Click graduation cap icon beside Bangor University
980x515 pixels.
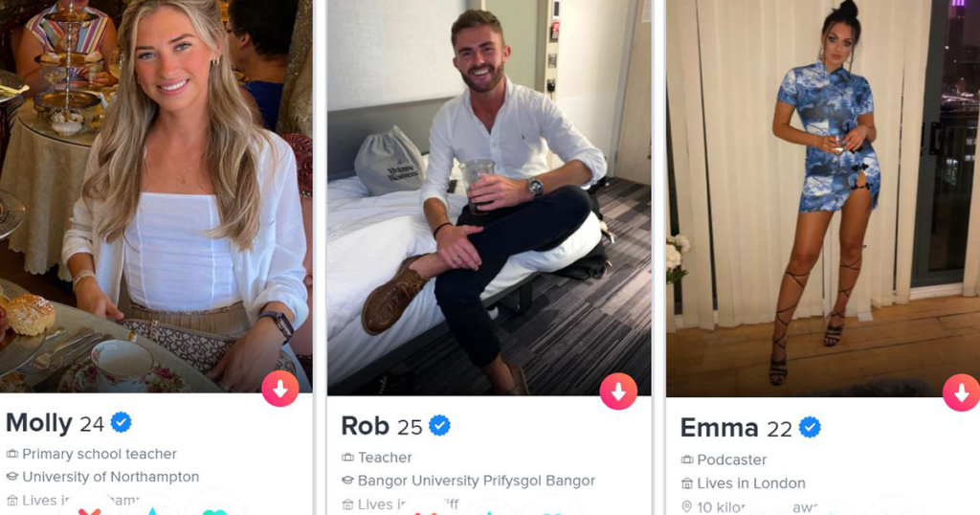tap(347, 480)
